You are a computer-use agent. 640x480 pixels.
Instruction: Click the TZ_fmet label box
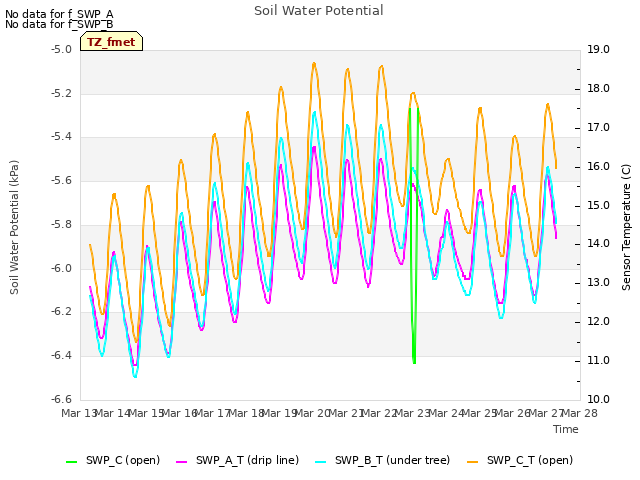111,42
